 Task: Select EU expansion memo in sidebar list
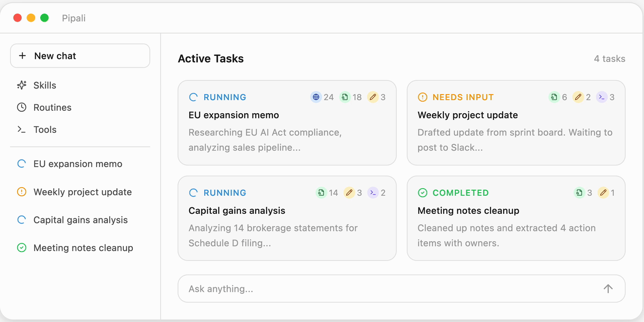pyautogui.click(x=77, y=164)
